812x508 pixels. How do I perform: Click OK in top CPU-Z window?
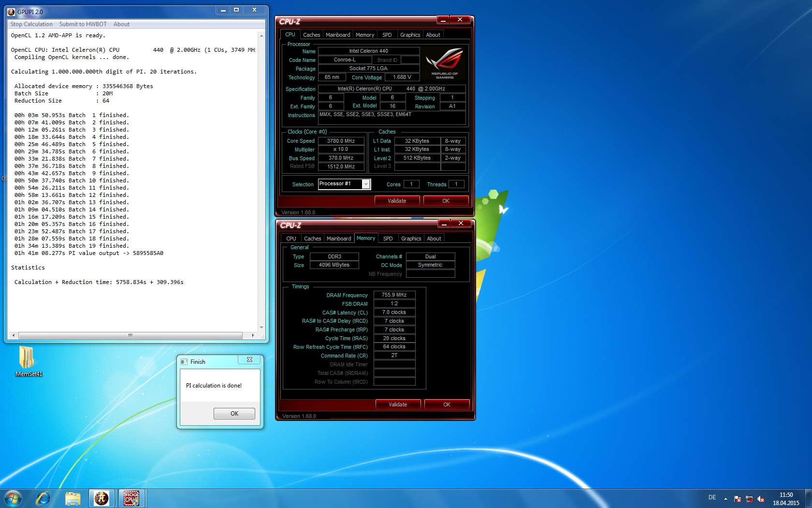[x=446, y=201]
